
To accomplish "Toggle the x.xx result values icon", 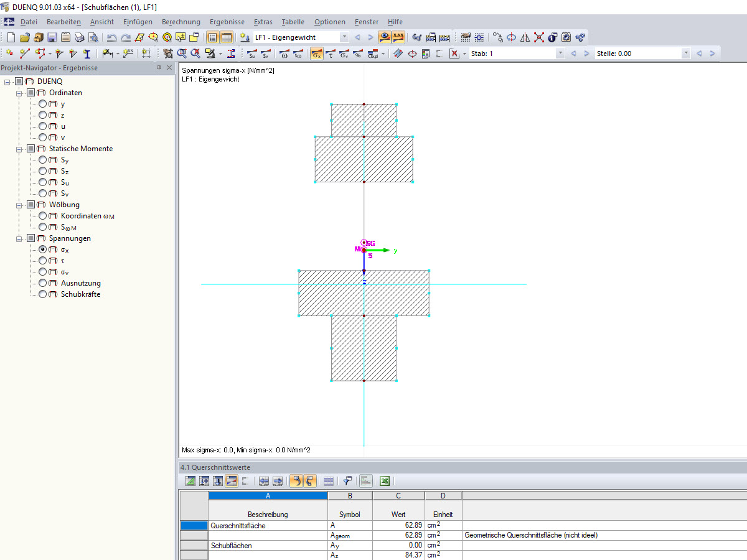I will 398,37.
